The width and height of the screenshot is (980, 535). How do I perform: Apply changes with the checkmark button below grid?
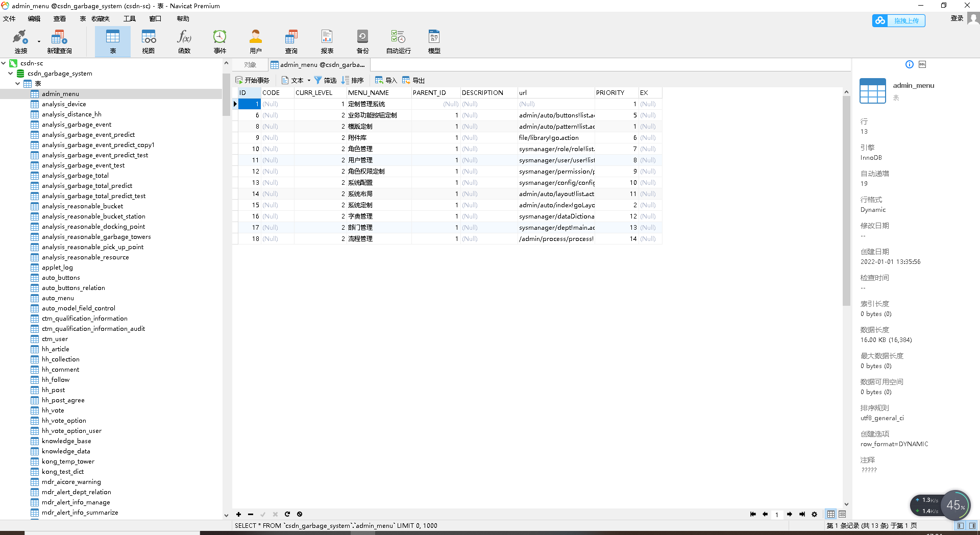(x=263, y=515)
